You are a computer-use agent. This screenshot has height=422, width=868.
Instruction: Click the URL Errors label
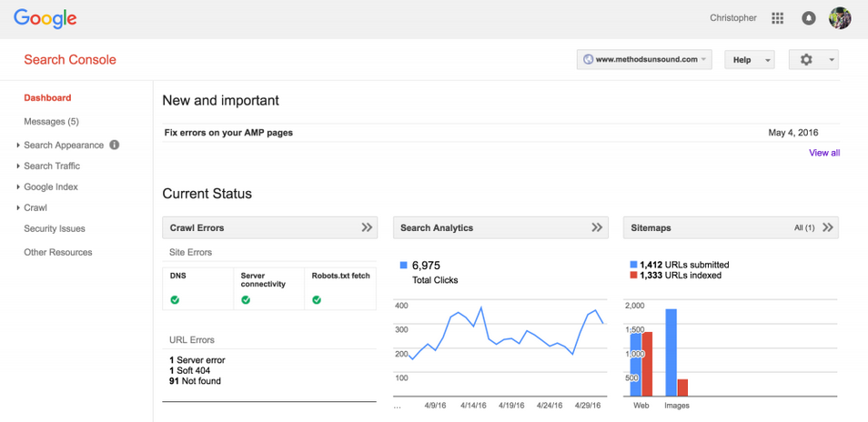coord(192,339)
